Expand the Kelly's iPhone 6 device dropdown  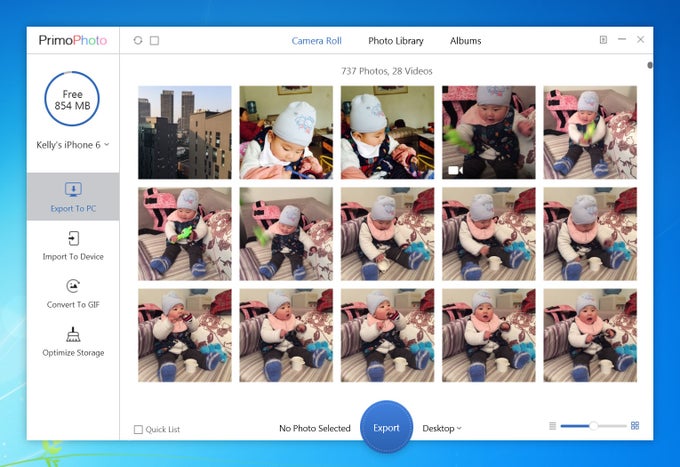[x=73, y=145]
